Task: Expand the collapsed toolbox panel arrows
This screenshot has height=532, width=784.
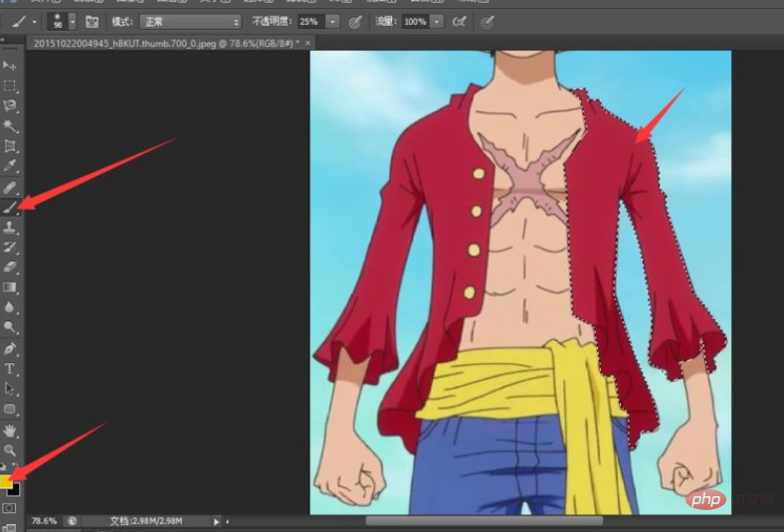Action: pos(3,39)
